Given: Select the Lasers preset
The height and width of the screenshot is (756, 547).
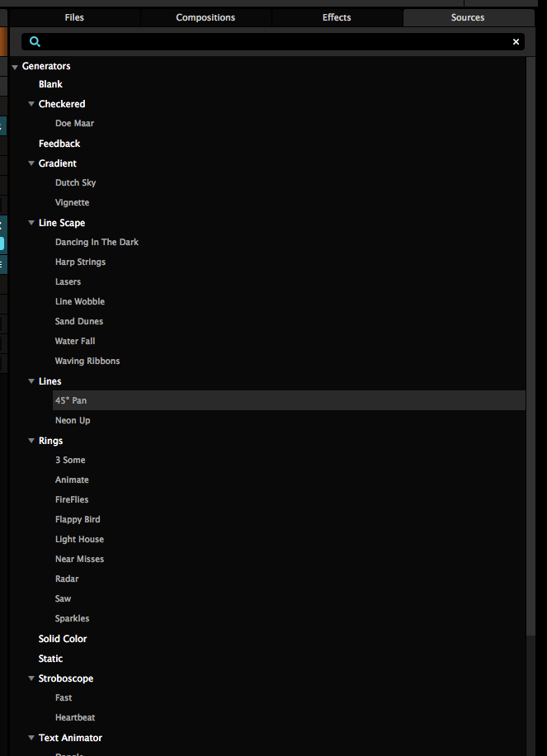Looking at the screenshot, I should (x=68, y=281).
